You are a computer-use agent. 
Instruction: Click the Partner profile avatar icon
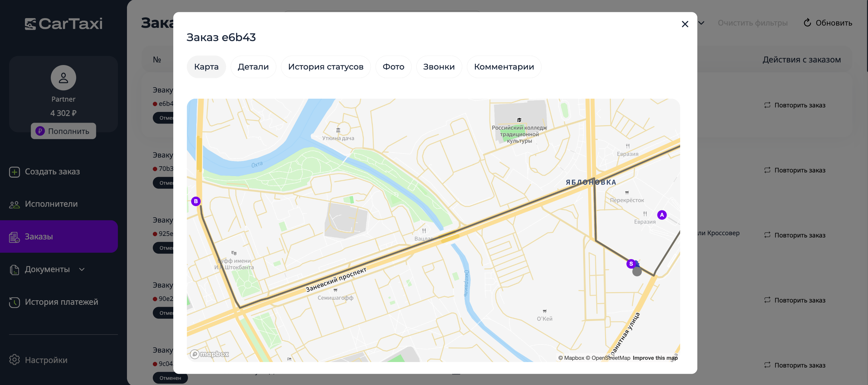[x=63, y=78]
